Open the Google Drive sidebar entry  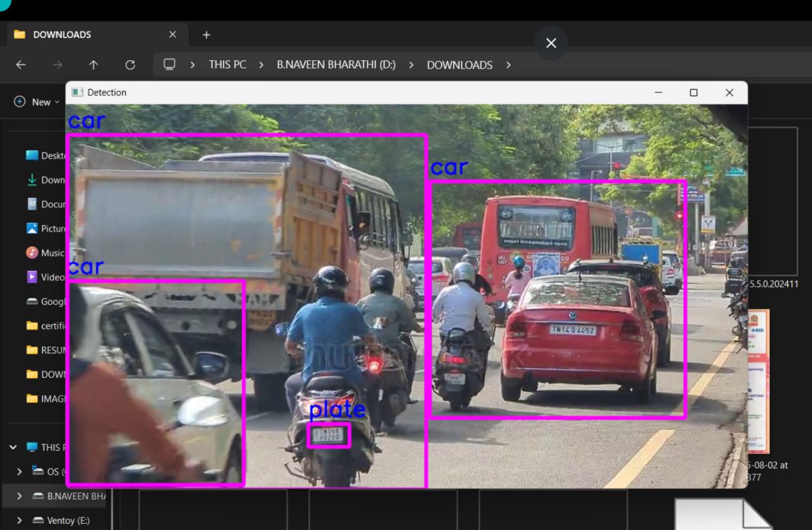point(46,301)
